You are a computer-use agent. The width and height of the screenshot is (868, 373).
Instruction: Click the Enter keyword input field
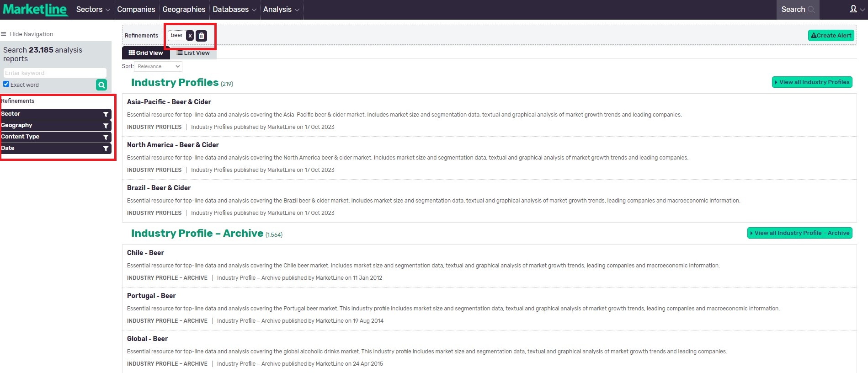tap(55, 73)
